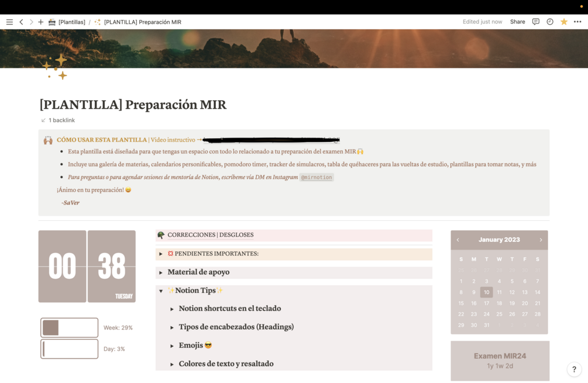Viewport: 588px width, 383px height.
Task: Click the Day progress bar
Action: click(70, 349)
